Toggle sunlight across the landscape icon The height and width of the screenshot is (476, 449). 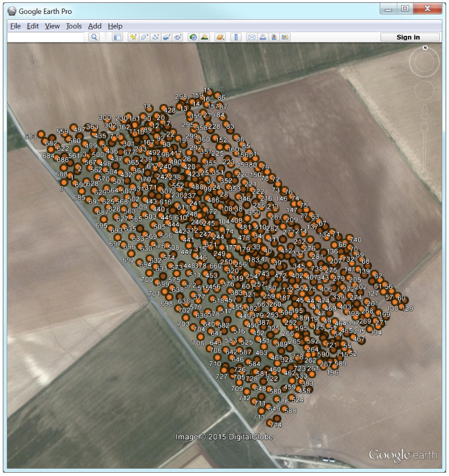[x=204, y=37]
